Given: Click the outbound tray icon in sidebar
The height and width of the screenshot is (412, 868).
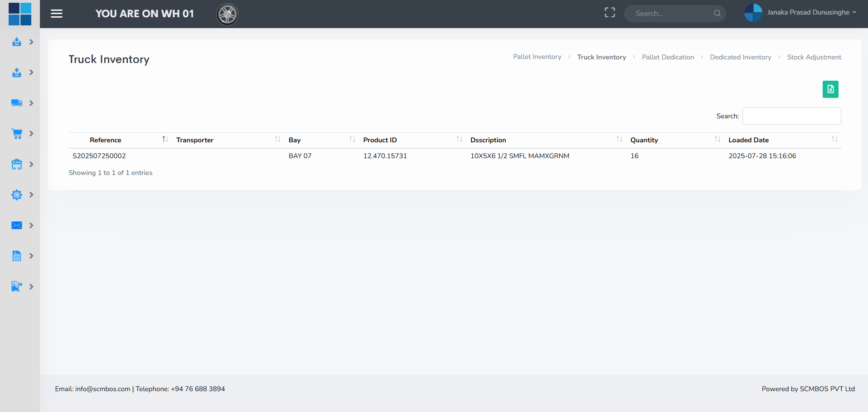Looking at the screenshot, I should (x=17, y=73).
